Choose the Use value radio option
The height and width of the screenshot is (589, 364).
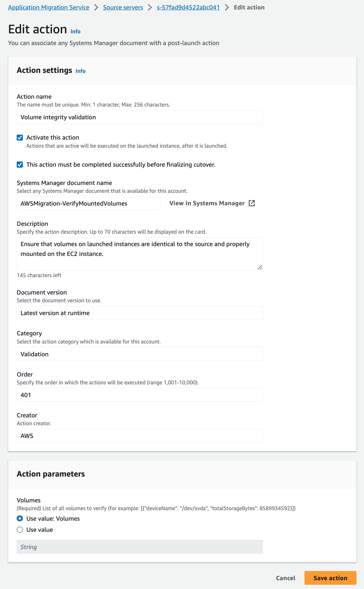tap(20, 530)
